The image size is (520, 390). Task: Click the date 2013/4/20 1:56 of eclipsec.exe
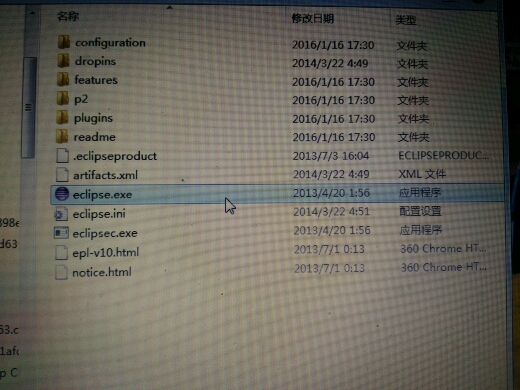click(x=332, y=230)
